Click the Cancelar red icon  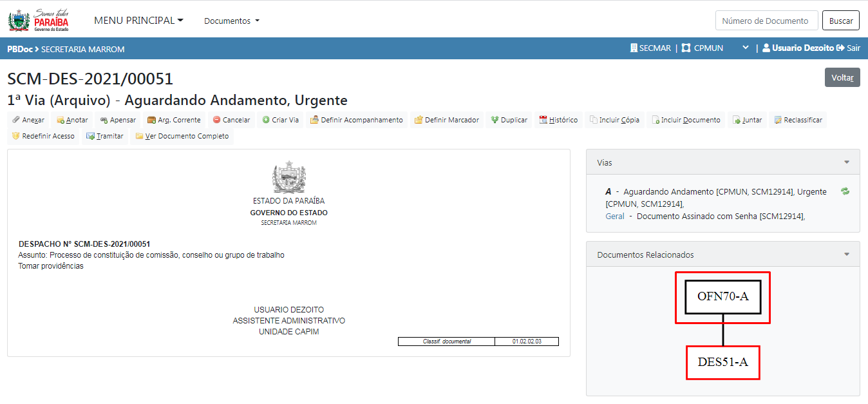pyautogui.click(x=217, y=120)
